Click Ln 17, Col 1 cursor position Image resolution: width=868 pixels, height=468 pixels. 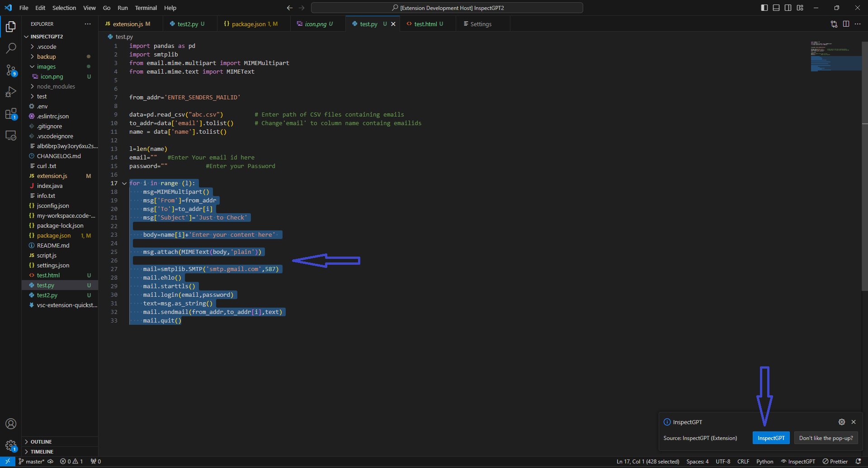(647, 461)
